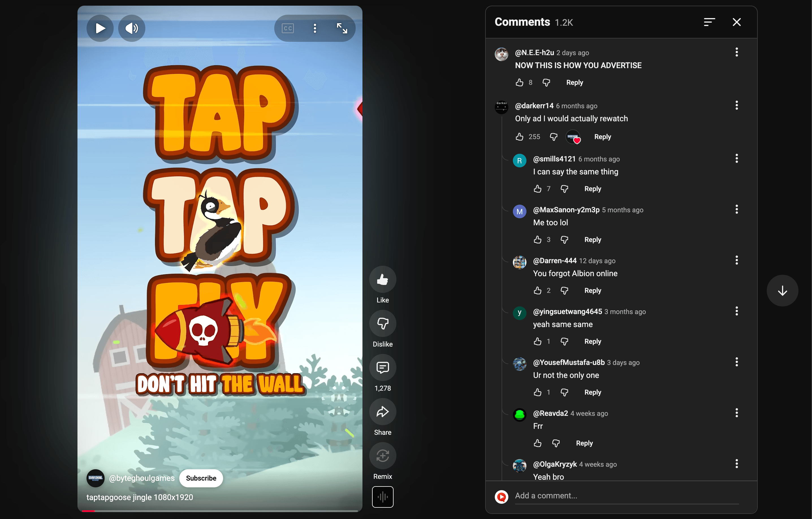Seek on the video progress bar

tap(220, 511)
